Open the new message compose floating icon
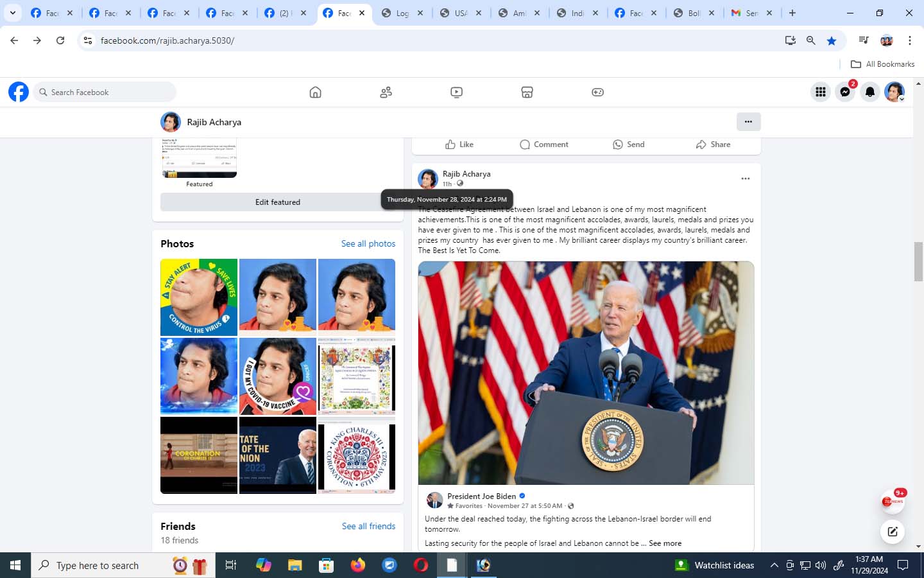The image size is (924, 578). [x=892, y=531]
